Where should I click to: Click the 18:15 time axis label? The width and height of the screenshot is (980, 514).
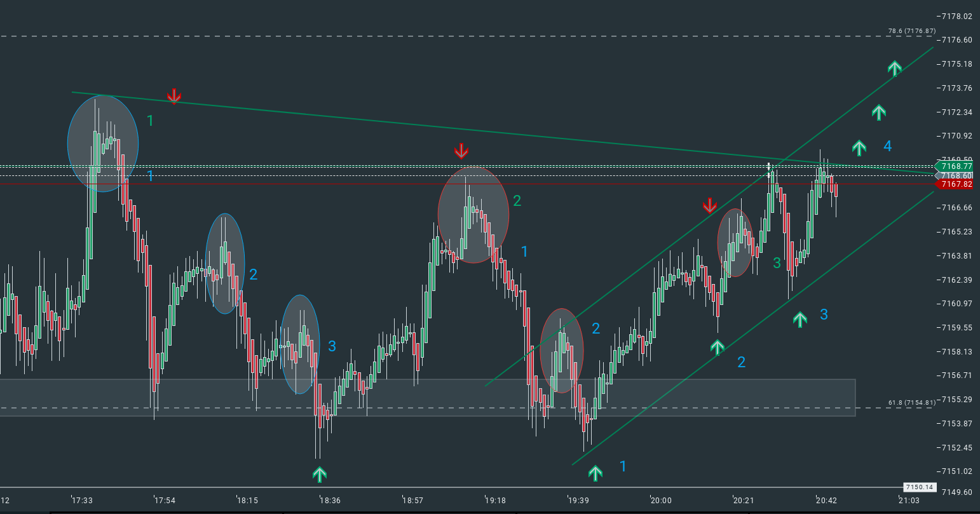247,501
